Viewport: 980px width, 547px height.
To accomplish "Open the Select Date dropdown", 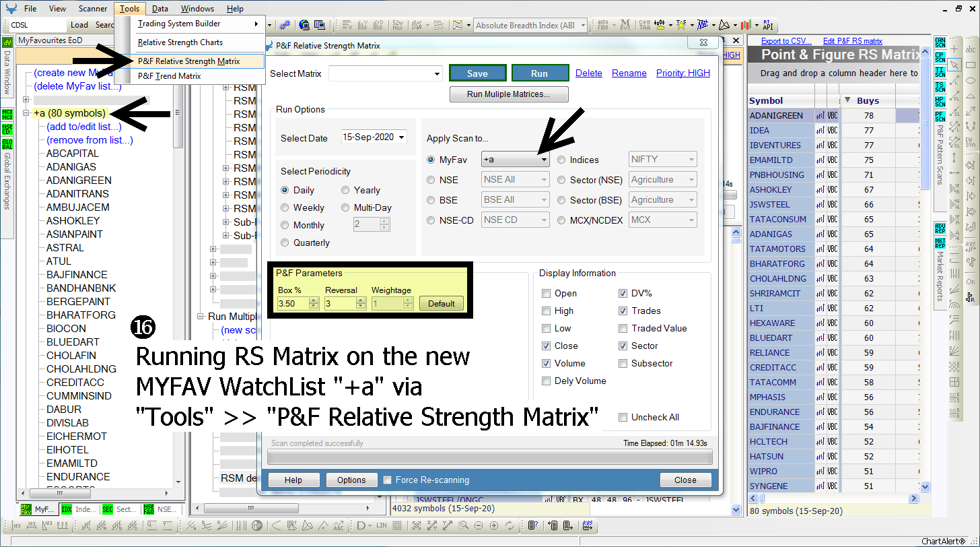I will [x=402, y=137].
